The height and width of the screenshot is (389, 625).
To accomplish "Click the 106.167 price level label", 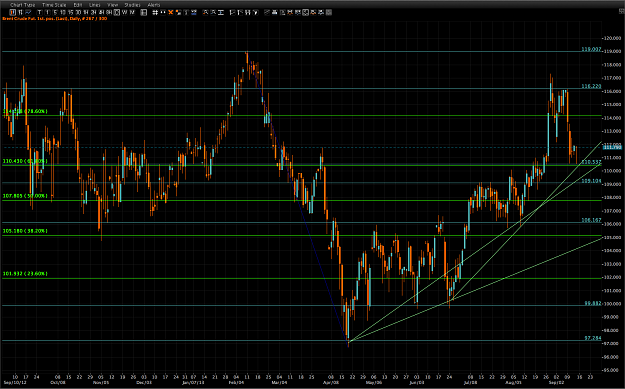I will (x=591, y=220).
